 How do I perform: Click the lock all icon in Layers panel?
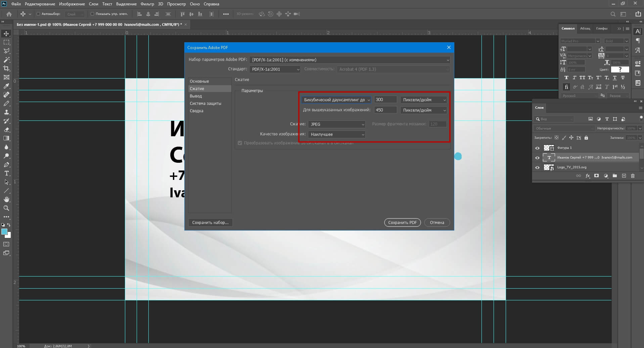(x=586, y=138)
